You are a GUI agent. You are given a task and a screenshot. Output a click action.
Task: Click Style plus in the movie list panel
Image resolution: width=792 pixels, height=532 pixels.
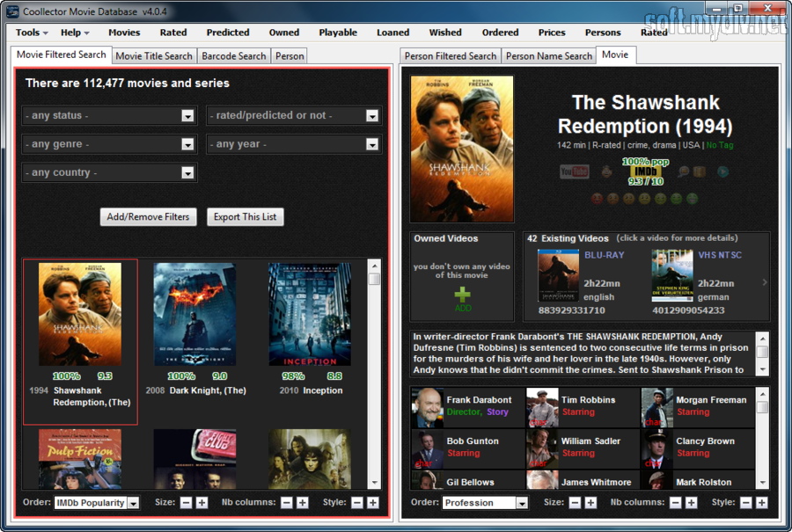[373, 503]
